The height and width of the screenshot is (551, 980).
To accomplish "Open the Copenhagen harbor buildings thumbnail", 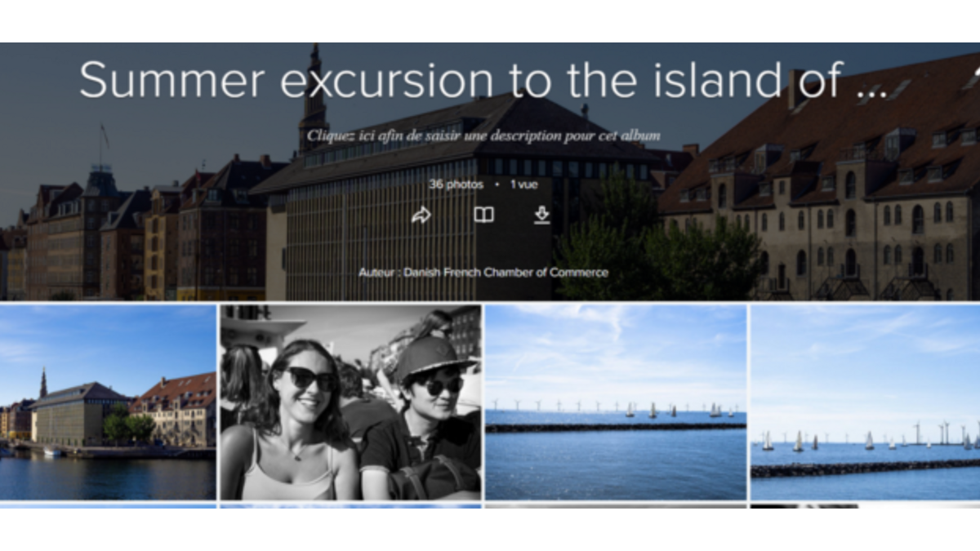I will (x=108, y=402).
